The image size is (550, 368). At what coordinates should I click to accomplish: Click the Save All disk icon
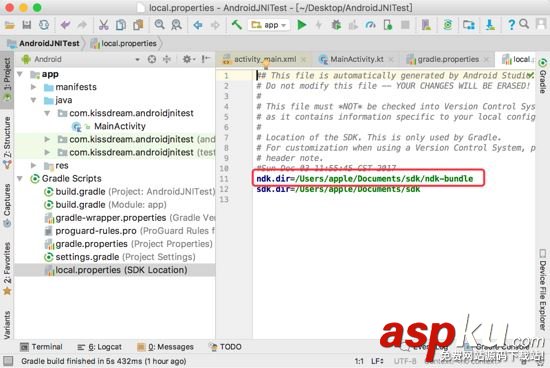27,25
